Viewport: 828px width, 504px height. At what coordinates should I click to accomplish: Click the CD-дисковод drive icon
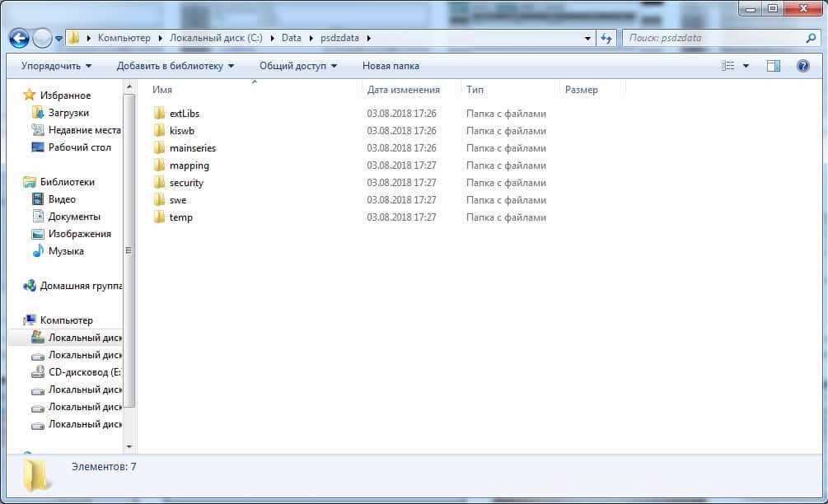tap(38, 372)
